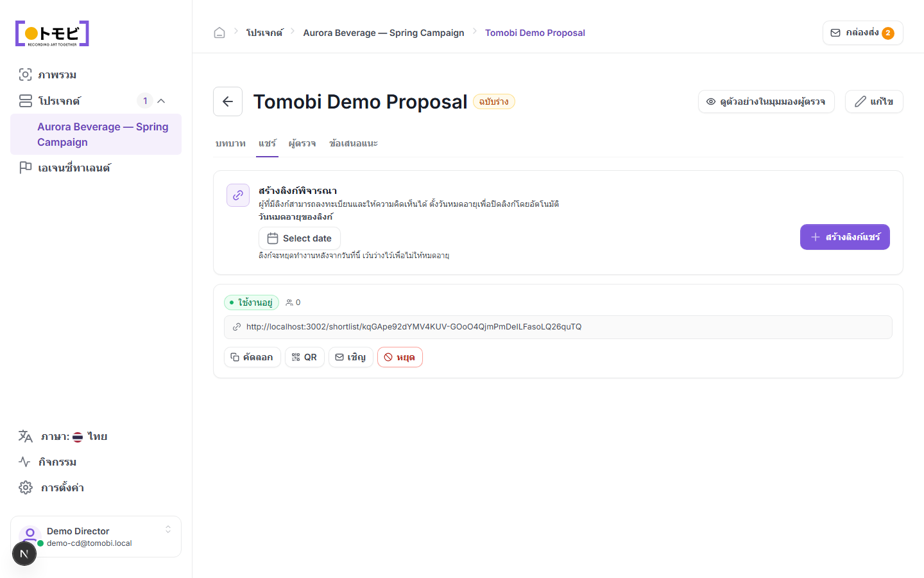
Task: Switch to ผู้ตรวจ tab
Action: pos(302,143)
